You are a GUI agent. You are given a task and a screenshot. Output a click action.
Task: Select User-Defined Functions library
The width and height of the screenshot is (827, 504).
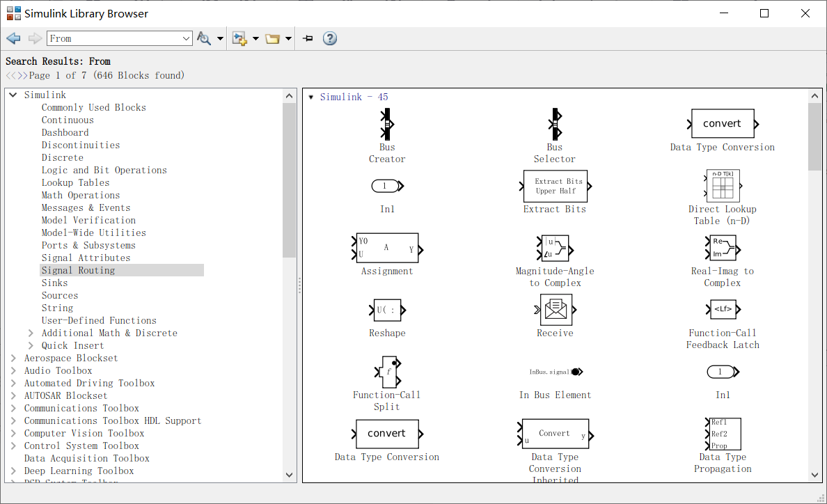pos(99,320)
